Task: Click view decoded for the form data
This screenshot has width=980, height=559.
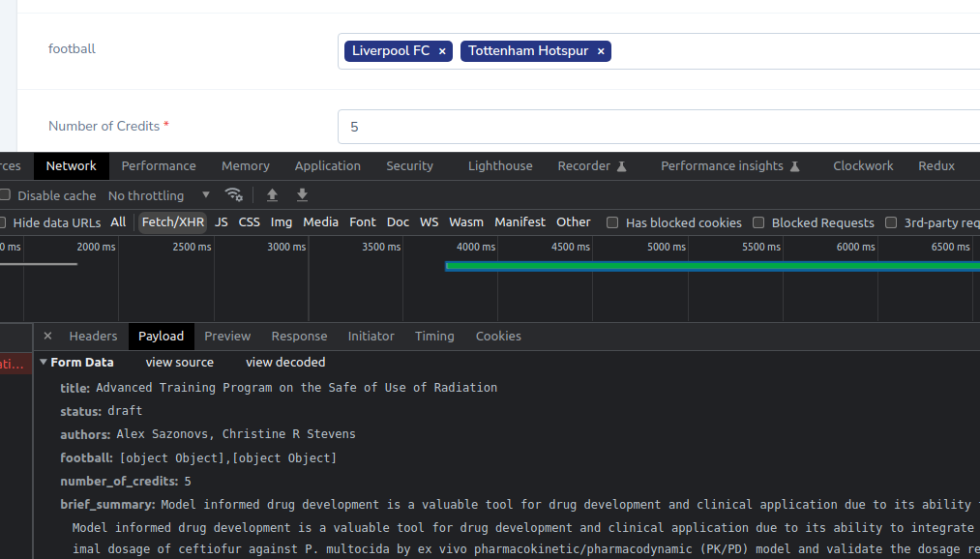Action: click(284, 362)
